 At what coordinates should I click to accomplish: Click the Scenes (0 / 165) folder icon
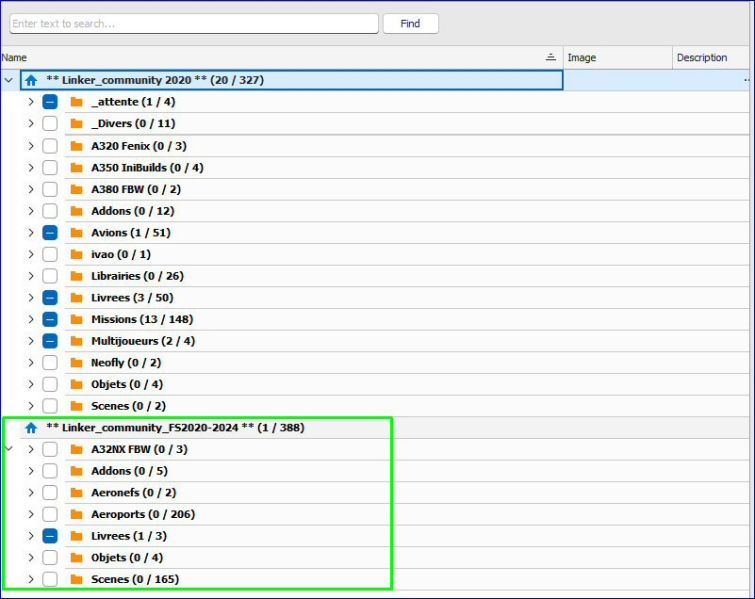tap(77, 579)
